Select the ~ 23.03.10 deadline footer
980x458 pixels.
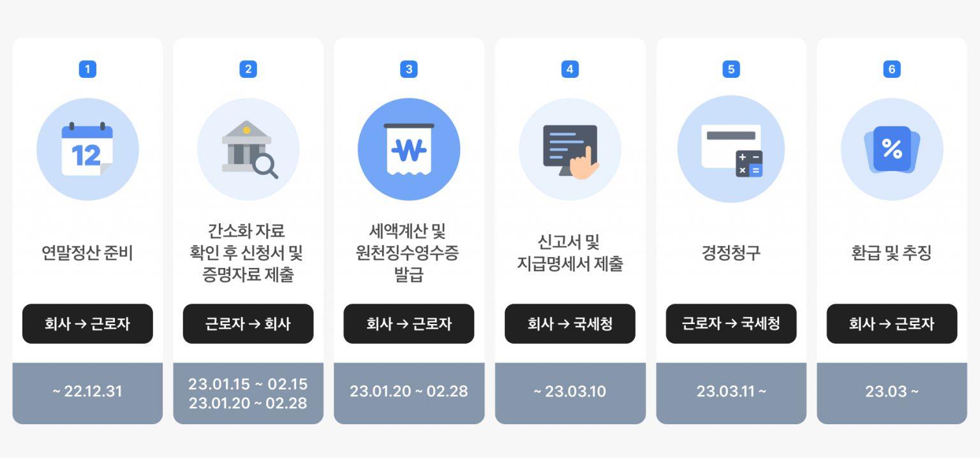(570, 391)
